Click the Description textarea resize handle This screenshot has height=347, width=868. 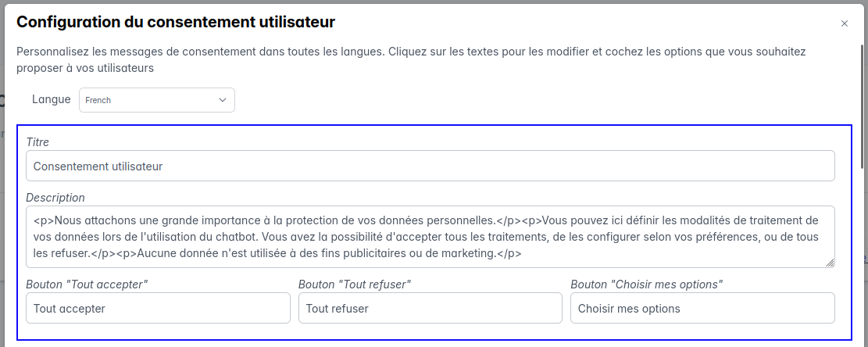tap(830, 263)
